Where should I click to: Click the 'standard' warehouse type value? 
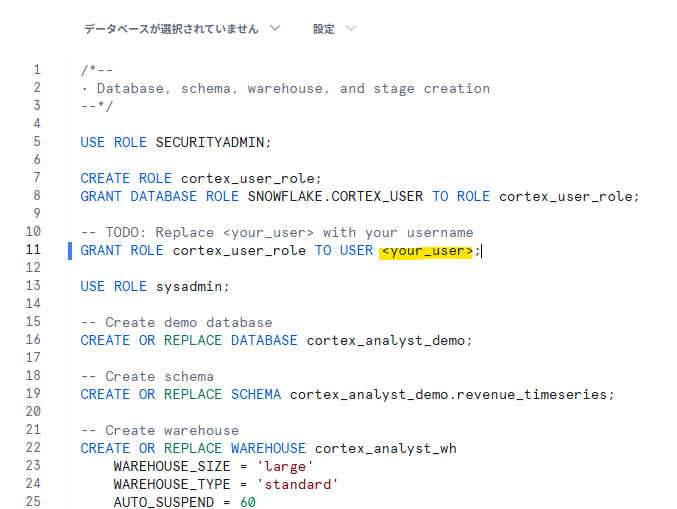297,484
